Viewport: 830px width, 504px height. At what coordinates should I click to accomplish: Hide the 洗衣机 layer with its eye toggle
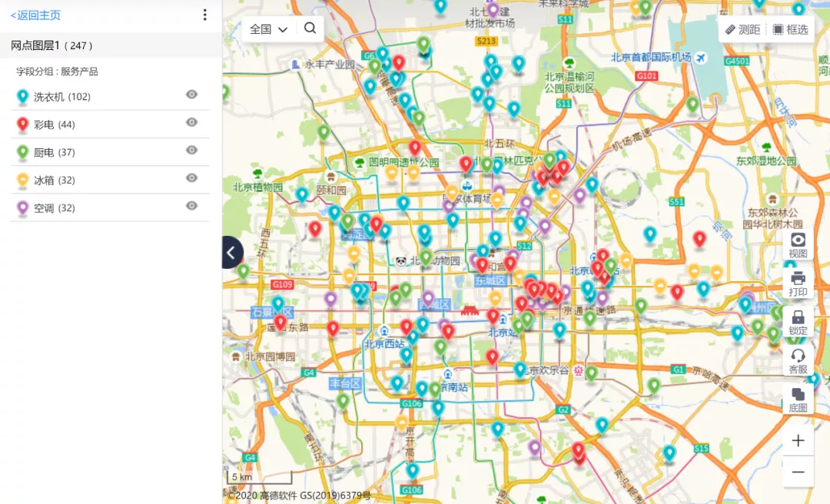[x=191, y=96]
